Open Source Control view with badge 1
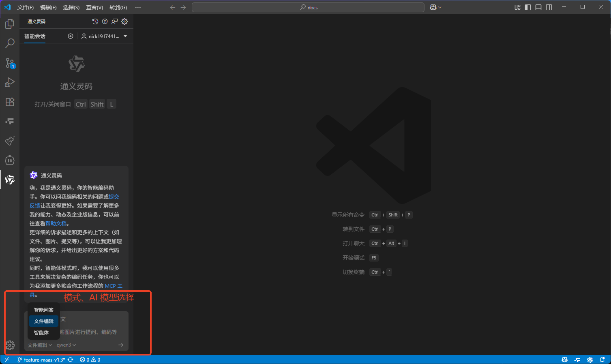The image size is (611, 364). click(x=10, y=63)
